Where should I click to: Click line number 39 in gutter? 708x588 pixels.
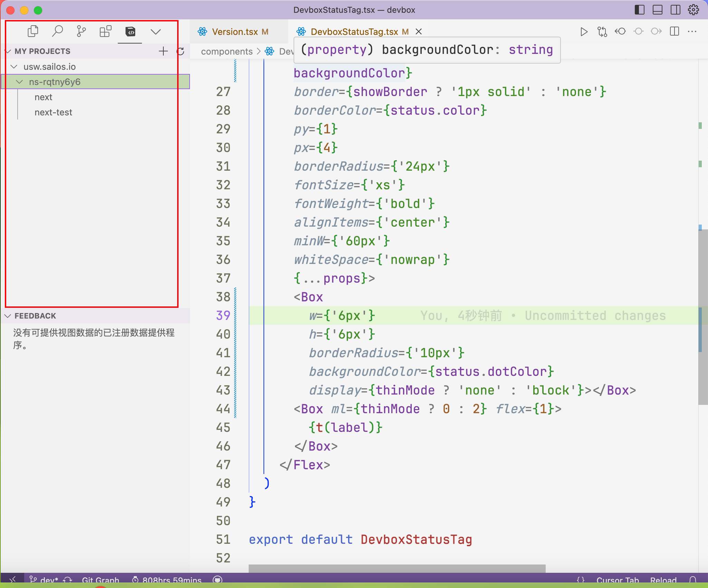tap(223, 315)
